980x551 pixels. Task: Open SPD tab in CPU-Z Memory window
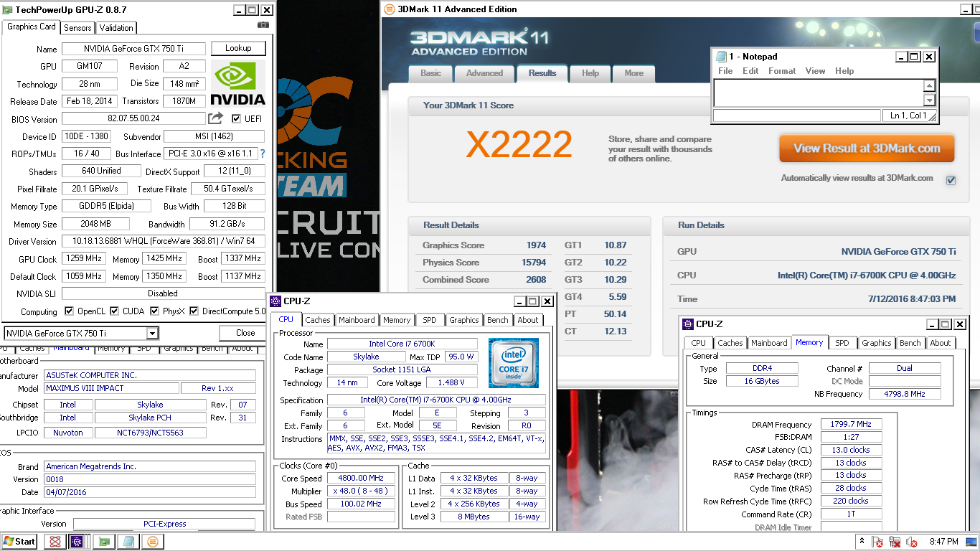842,343
